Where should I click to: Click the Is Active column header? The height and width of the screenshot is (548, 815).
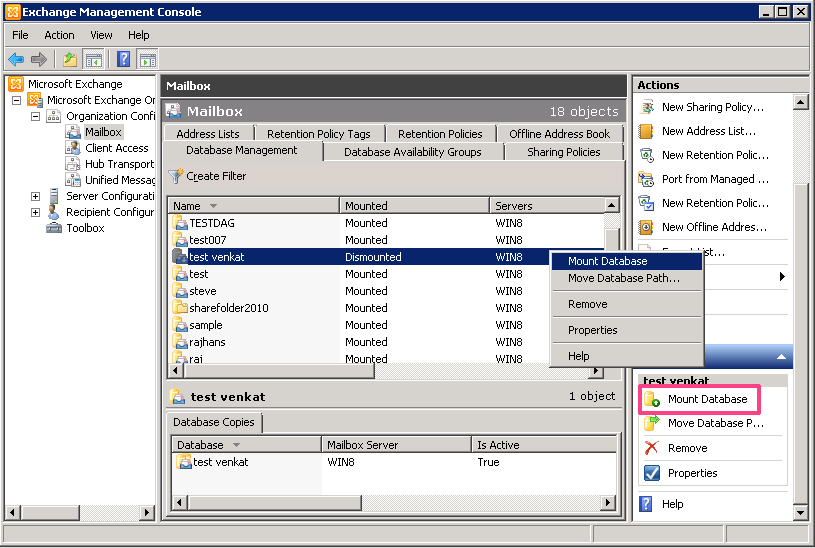pyautogui.click(x=544, y=445)
